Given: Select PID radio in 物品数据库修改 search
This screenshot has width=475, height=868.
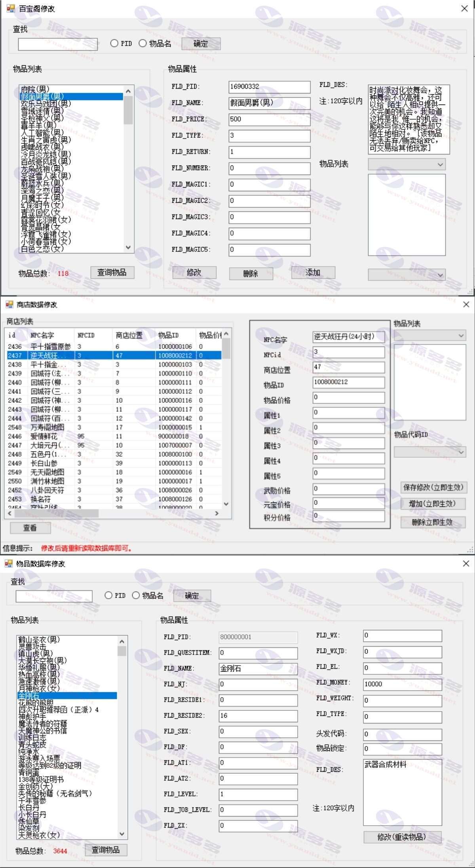Looking at the screenshot, I should tap(108, 595).
